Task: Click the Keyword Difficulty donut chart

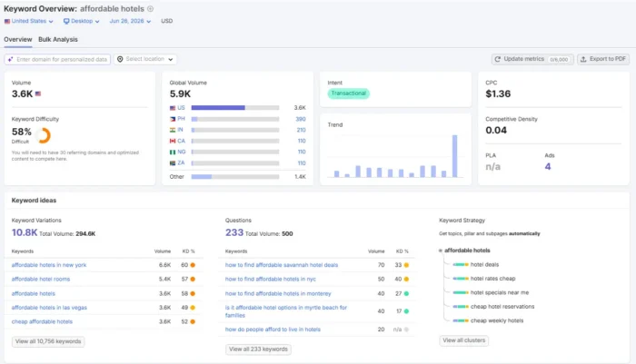Action: [x=44, y=135]
